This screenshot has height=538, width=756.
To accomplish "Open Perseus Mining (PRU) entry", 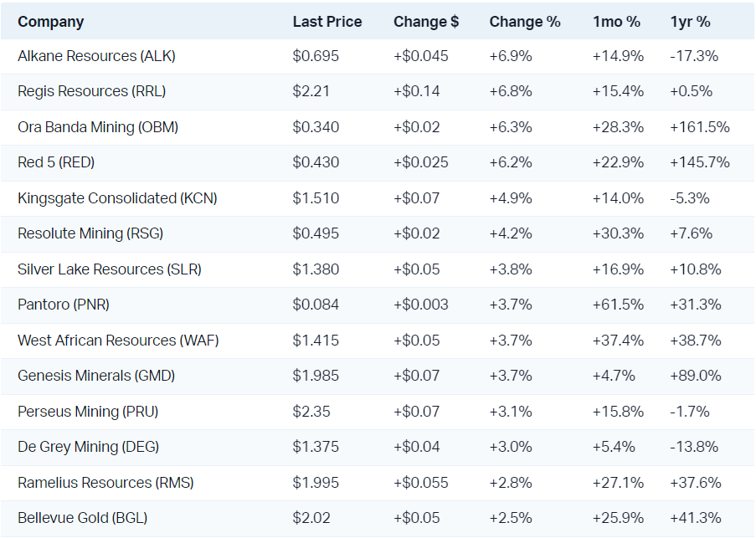I will pos(88,412).
